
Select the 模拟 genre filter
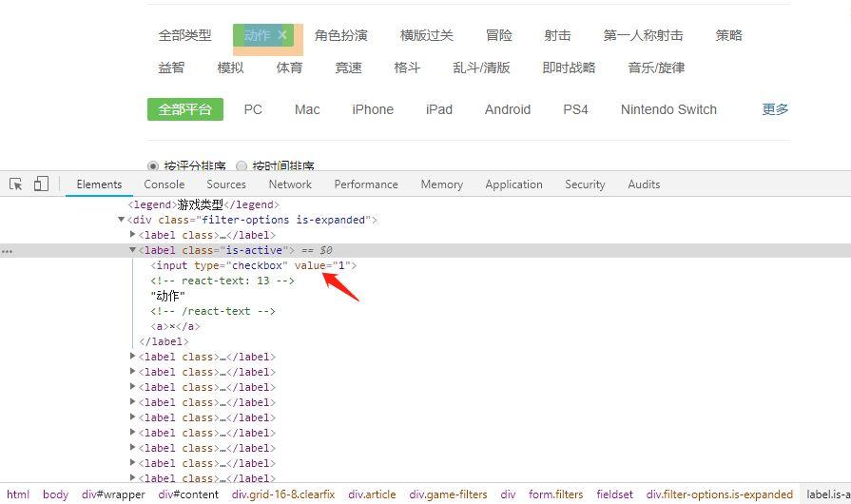231,68
